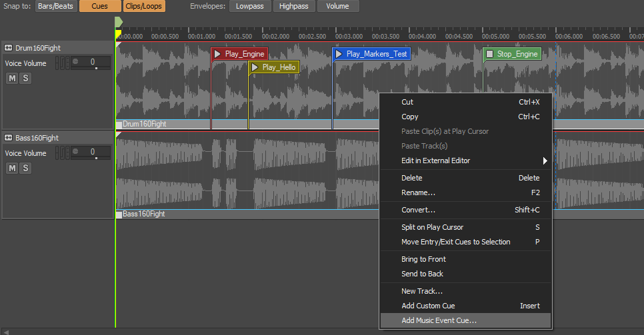Viewport: 644px width, 335px height.
Task: Solo the Drum160Fight track
Action: click(25, 79)
